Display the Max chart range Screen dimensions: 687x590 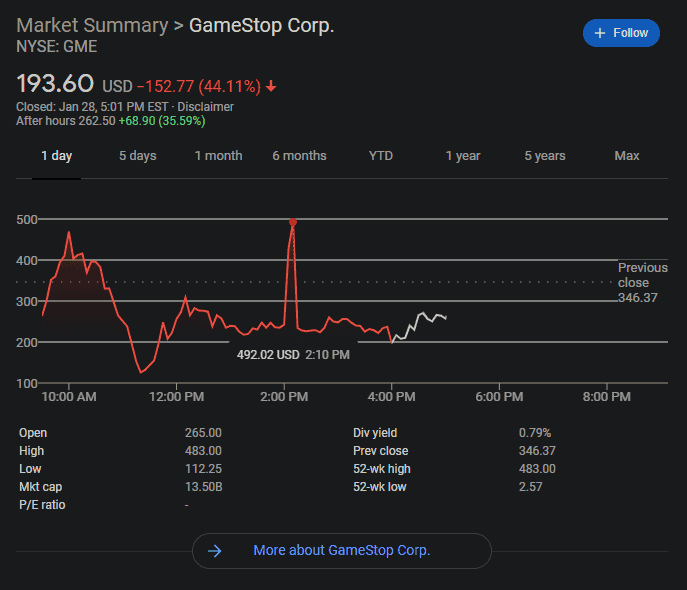(627, 156)
